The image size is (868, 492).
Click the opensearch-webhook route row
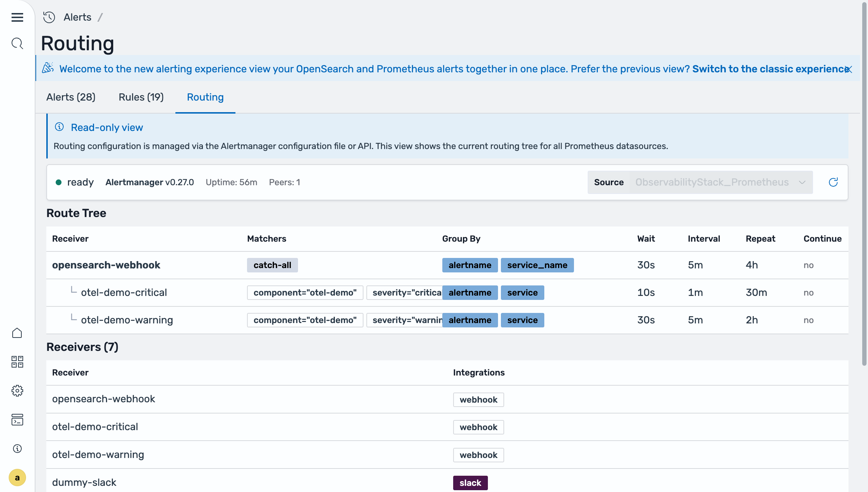[447, 265]
